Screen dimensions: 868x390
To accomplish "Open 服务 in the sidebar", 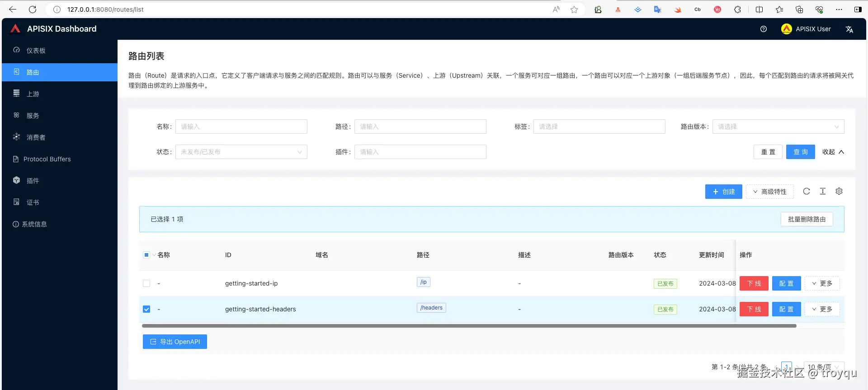I will [60, 116].
